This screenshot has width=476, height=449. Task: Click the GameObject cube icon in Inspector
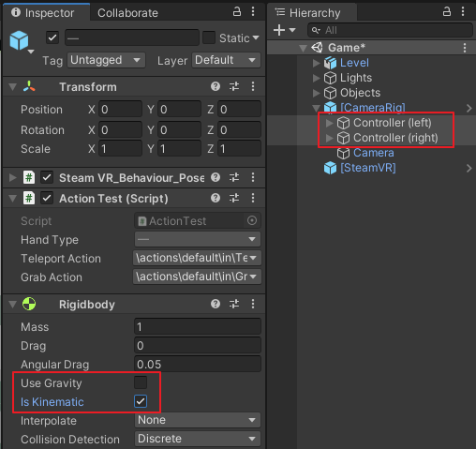[19, 40]
